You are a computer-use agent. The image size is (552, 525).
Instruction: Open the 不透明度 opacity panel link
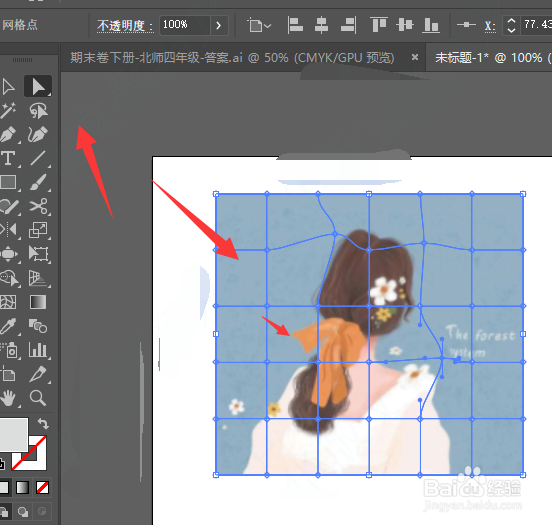coord(125,26)
